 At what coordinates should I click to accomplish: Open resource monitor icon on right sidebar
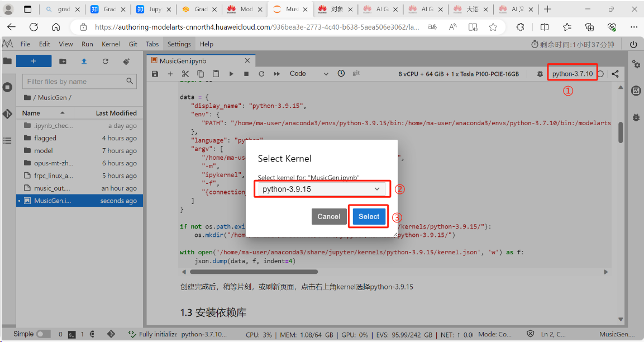636,91
